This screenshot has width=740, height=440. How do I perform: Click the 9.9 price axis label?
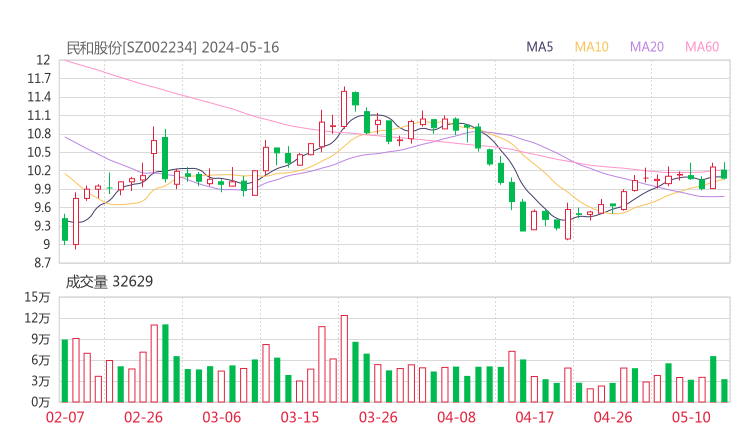(42, 189)
